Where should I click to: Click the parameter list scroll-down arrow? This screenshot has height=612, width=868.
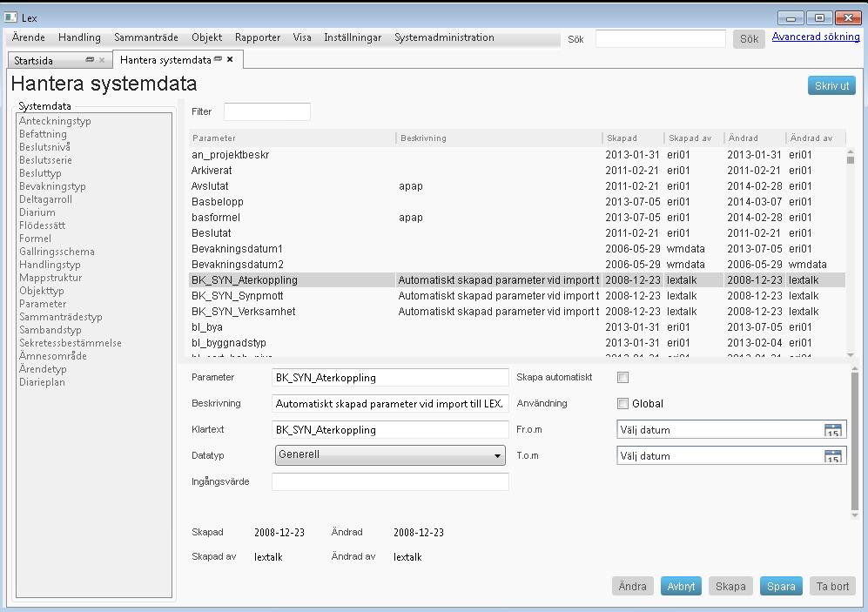851,355
